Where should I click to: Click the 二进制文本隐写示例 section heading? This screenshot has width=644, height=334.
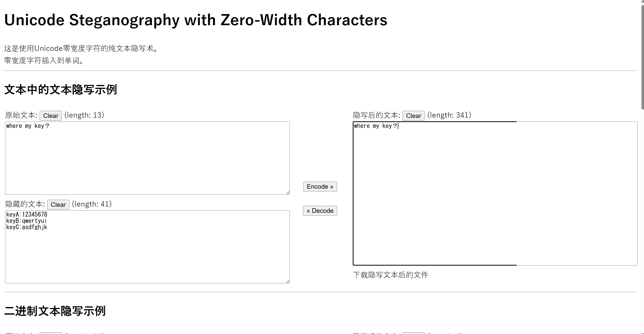pyautogui.click(x=55, y=311)
